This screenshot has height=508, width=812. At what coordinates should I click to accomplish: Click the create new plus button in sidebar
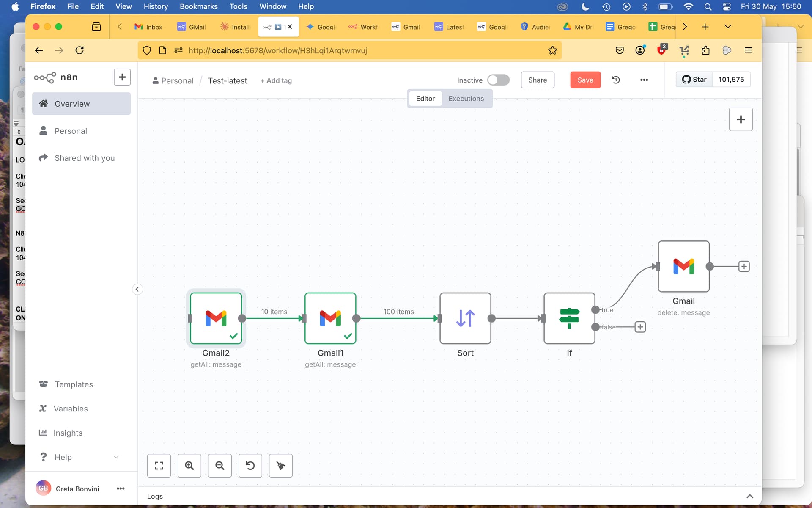122,77
